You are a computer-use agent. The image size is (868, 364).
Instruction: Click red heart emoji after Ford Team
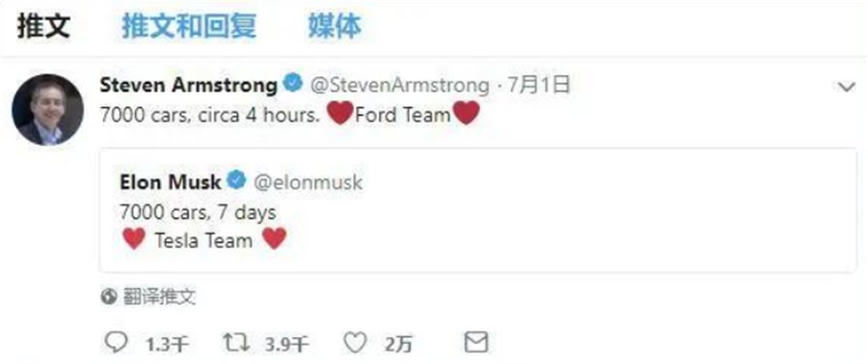[x=466, y=114]
